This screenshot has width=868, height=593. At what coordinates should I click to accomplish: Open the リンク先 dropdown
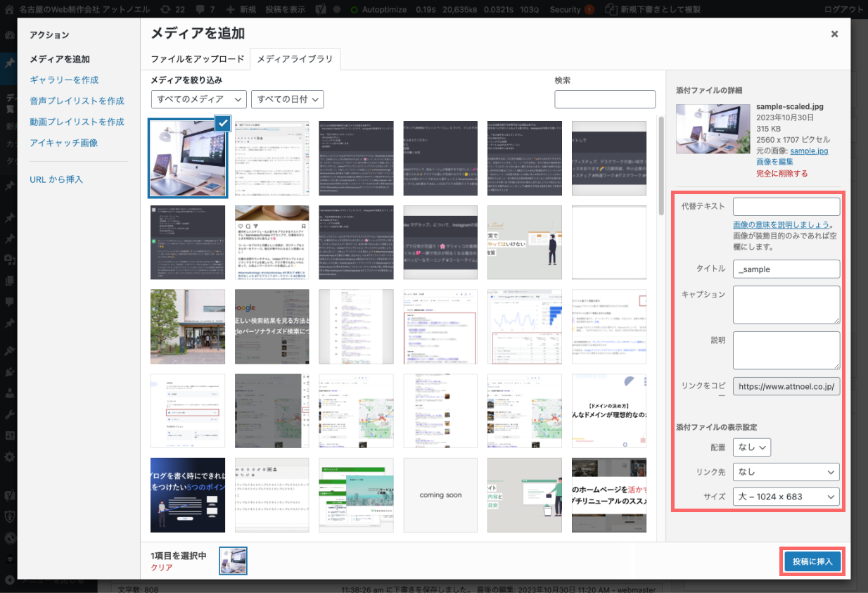[786, 471]
